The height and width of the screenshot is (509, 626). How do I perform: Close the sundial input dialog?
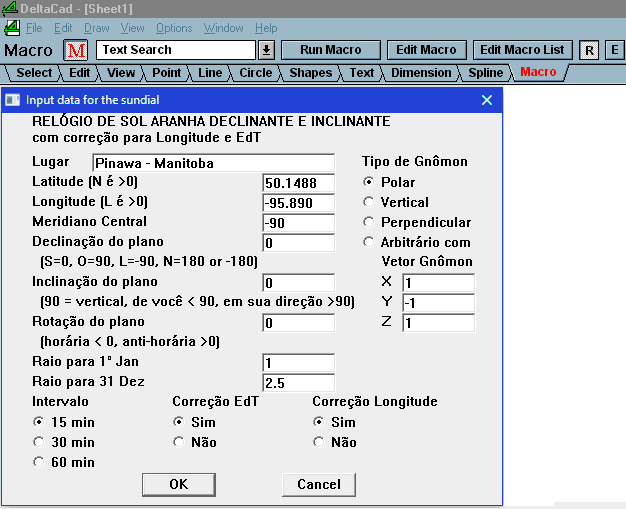[487, 100]
